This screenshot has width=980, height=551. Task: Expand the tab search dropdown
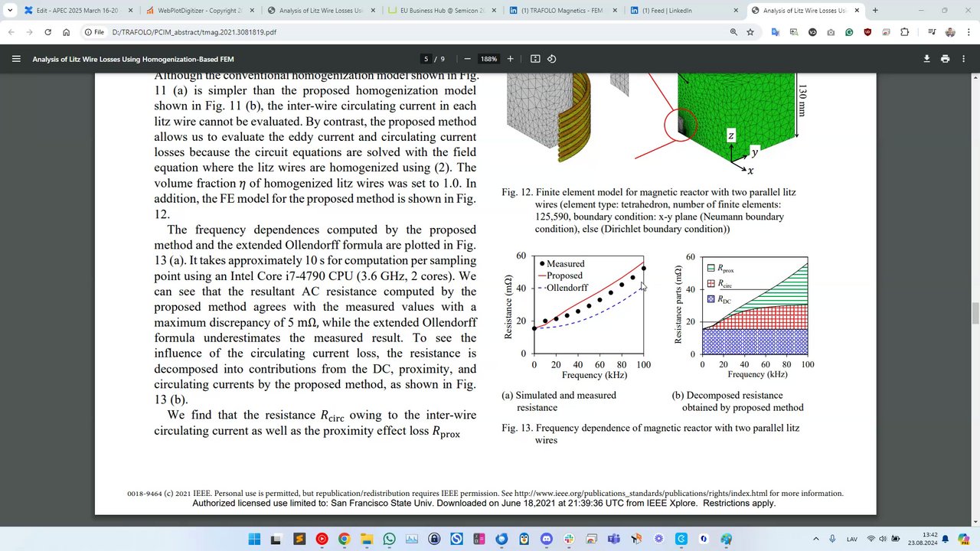(9, 11)
